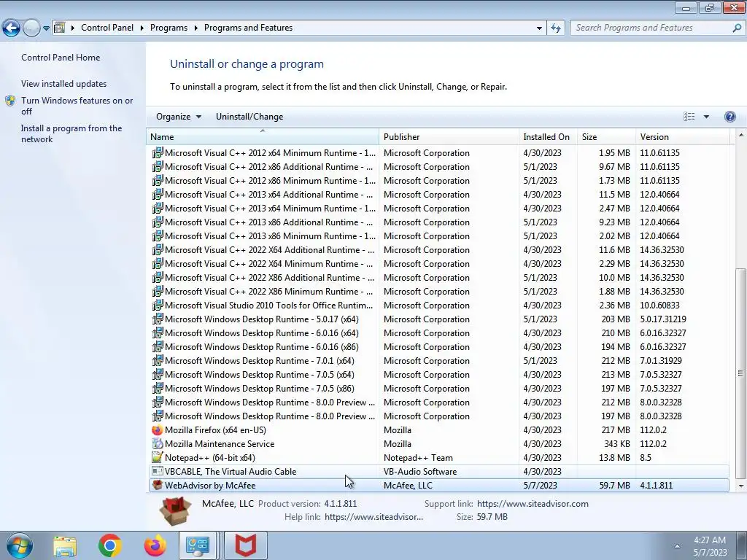The image size is (747, 560).
Task: Sort list by Version column header
Action: (682, 136)
